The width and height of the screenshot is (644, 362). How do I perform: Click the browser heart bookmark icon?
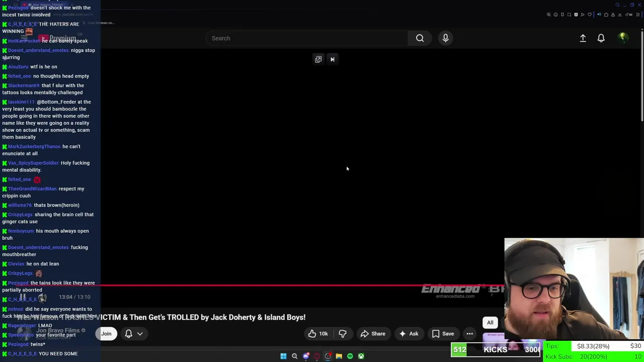590,15
